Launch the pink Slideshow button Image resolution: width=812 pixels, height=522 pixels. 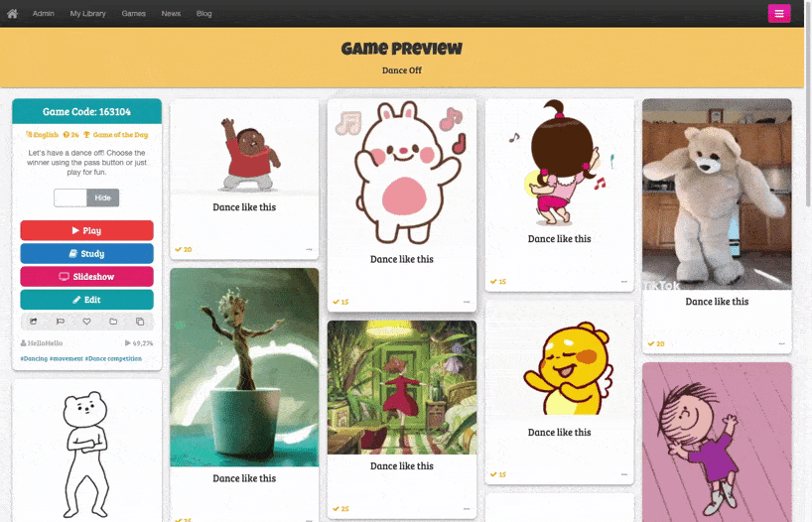(87, 277)
